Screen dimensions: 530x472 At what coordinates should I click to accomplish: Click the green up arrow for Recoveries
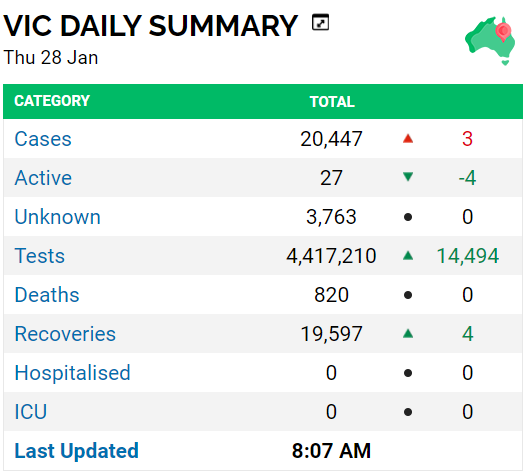coord(408,334)
